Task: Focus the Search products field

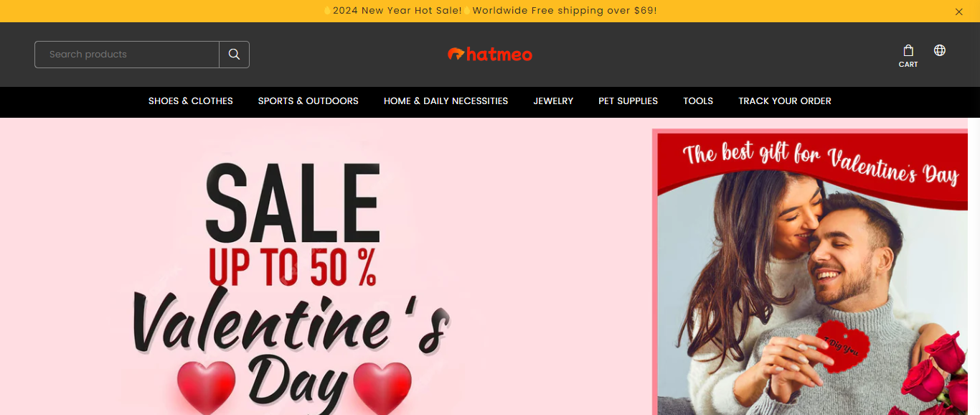Action: [127, 55]
